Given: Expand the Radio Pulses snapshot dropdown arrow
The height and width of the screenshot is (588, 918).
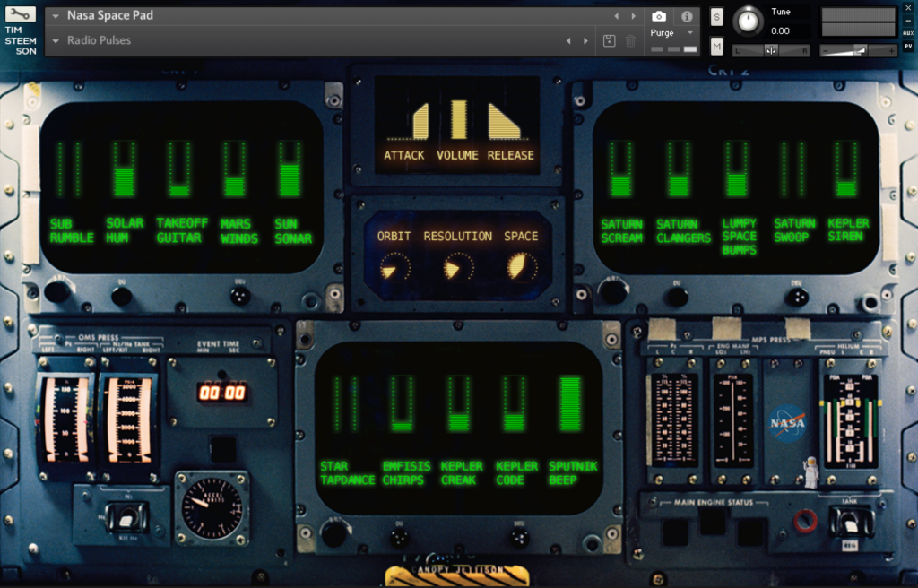Looking at the screenshot, I should pyautogui.click(x=56, y=41).
